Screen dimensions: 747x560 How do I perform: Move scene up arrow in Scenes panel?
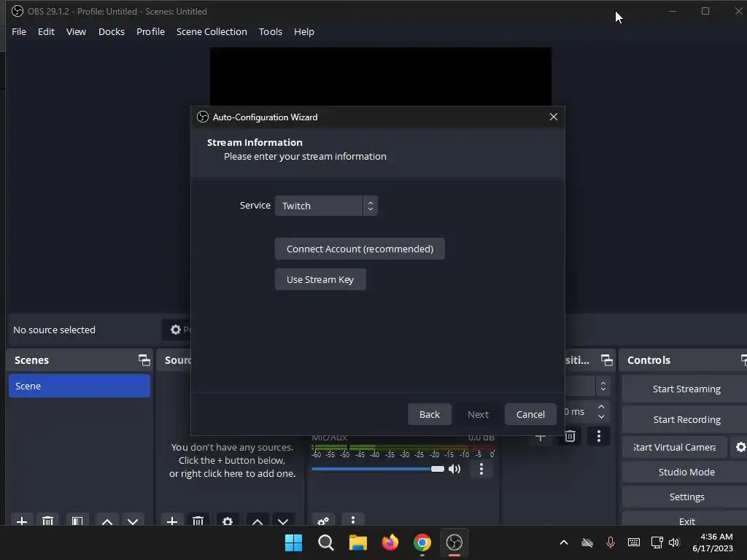tap(107, 521)
